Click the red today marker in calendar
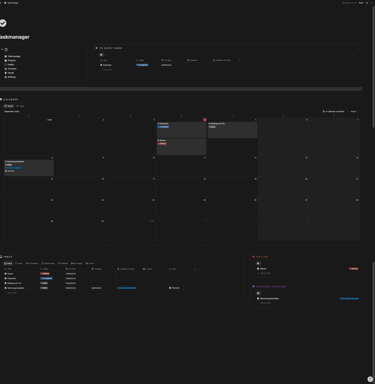 point(205,120)
